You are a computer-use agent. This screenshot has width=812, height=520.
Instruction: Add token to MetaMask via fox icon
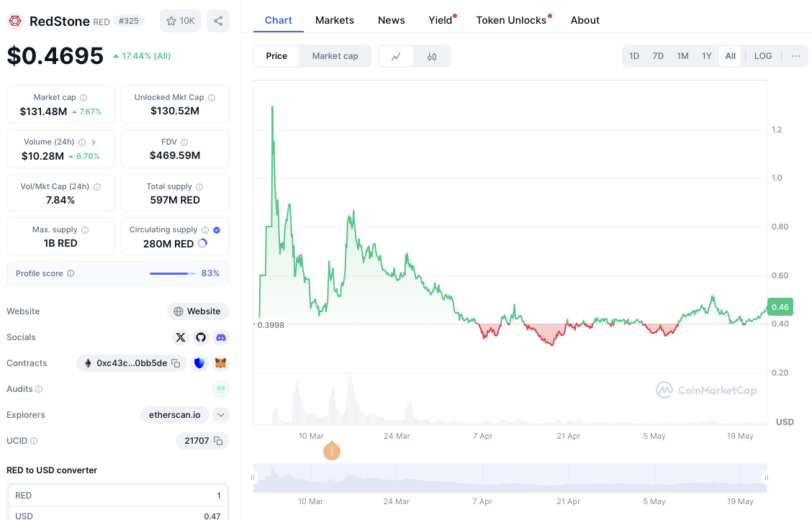[220, 363]
